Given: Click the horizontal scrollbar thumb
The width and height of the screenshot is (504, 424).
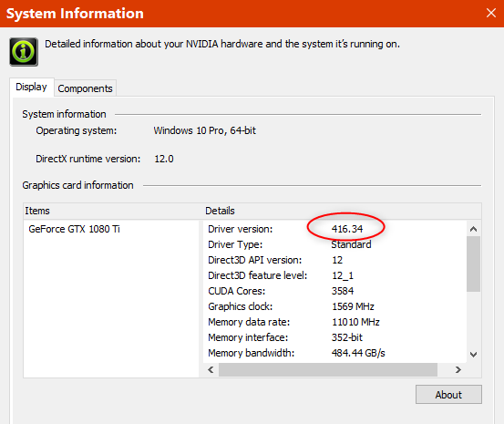Looking at the screenshot, I should coord(328,369).
